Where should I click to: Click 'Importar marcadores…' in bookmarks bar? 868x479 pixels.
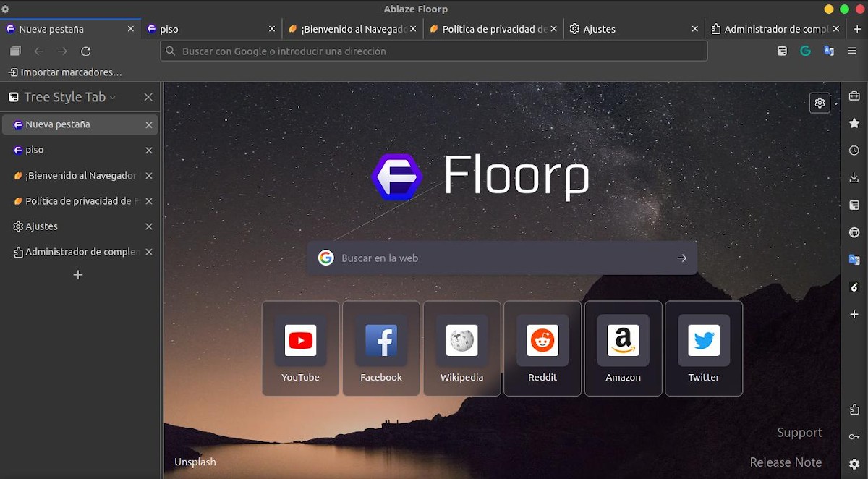(x=65, y=72)
